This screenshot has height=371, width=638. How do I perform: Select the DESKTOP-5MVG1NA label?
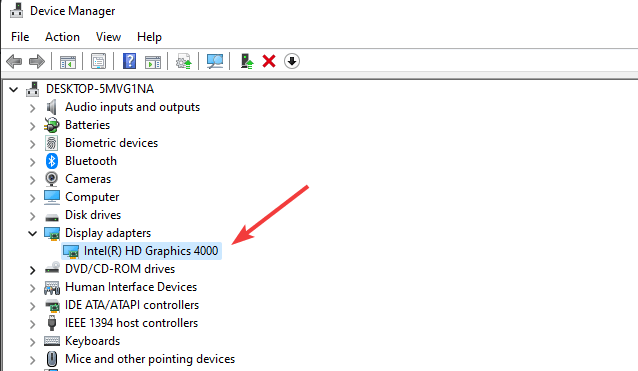pos(100,89)
